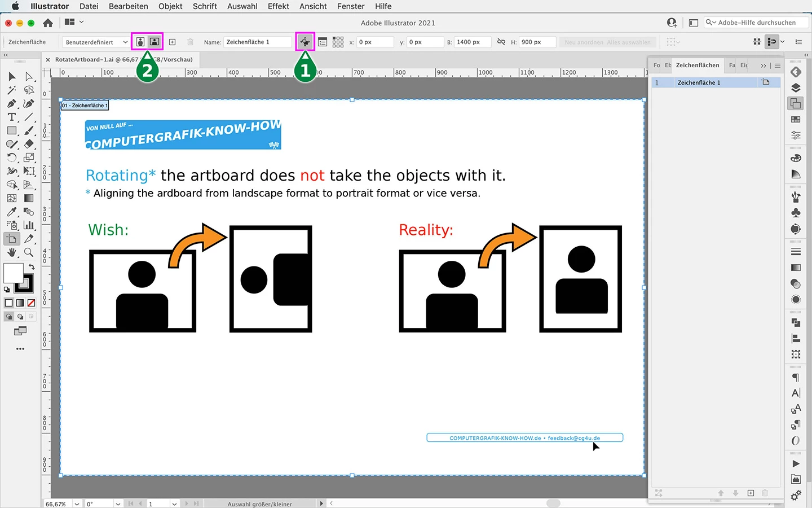The image size is (812, 508).
Task: Click the Fill color swatch
Action: pyautogui.click(x=13, y=273)
